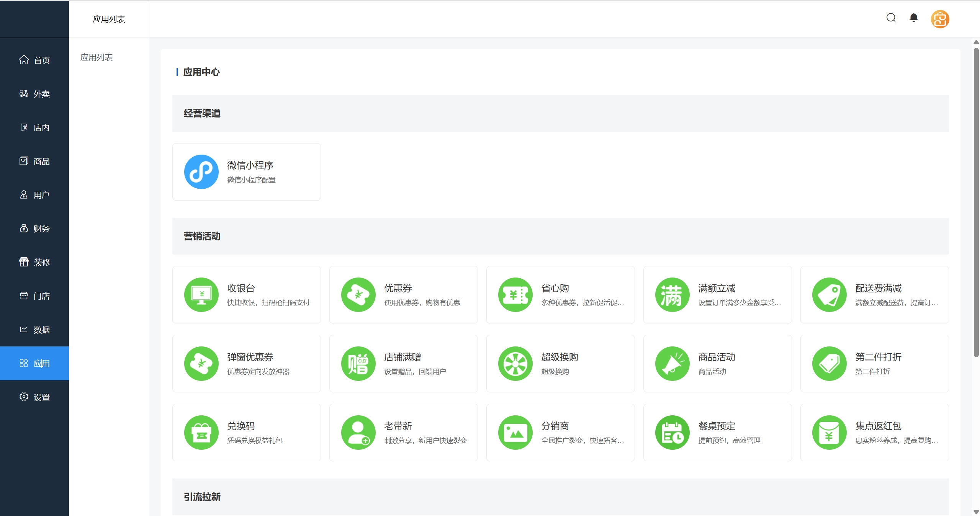The height and width of the screenshot is (516, 980).
Task: Open the WeChat mini program icon
Action: click(x=201, y=172)
